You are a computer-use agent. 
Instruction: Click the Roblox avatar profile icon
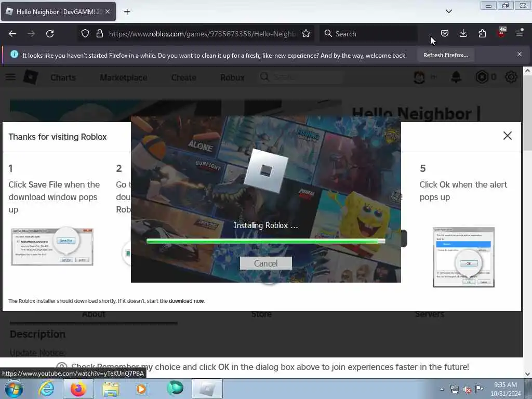419,77
